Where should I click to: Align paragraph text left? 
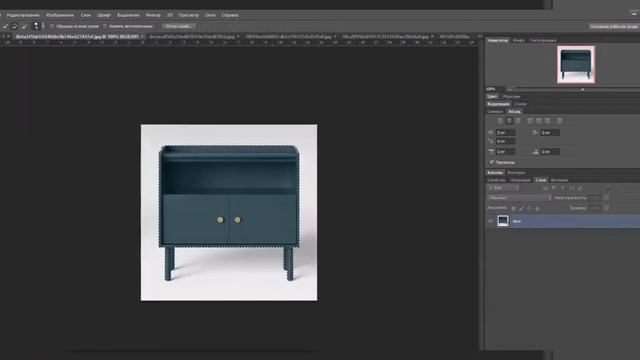[500, 121]
